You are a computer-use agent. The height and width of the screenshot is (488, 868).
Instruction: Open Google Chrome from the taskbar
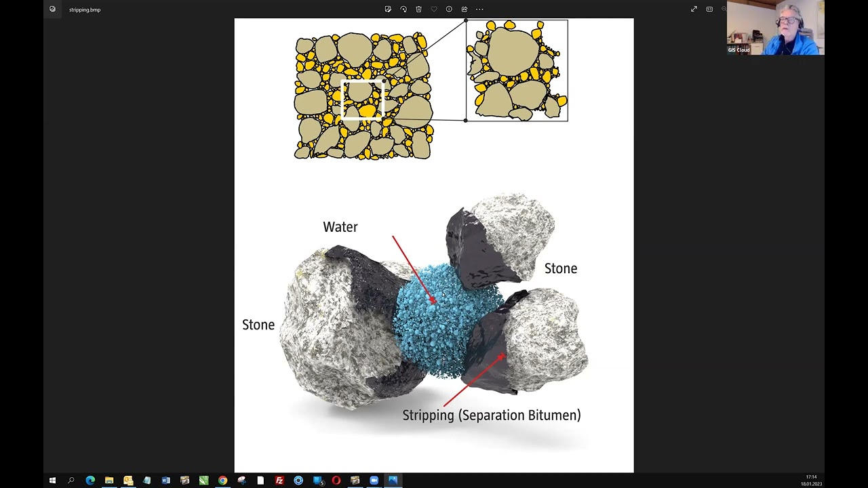click(222, 481)
